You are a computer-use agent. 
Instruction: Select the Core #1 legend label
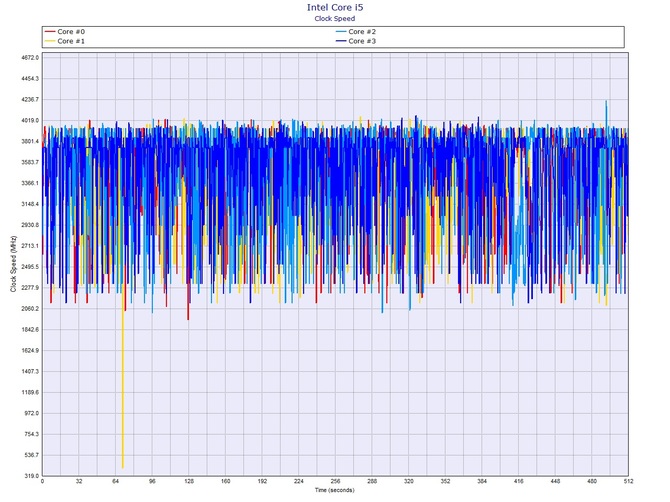[72, 41]
